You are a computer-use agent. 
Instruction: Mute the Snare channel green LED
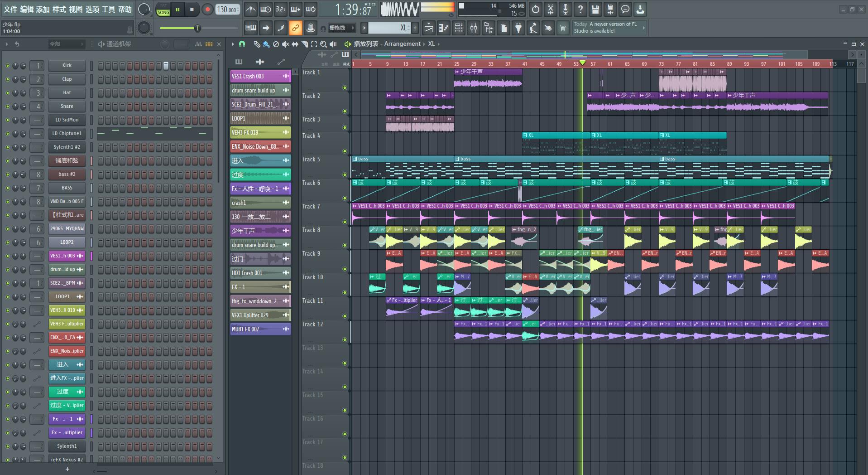click(x=7, y=107)
